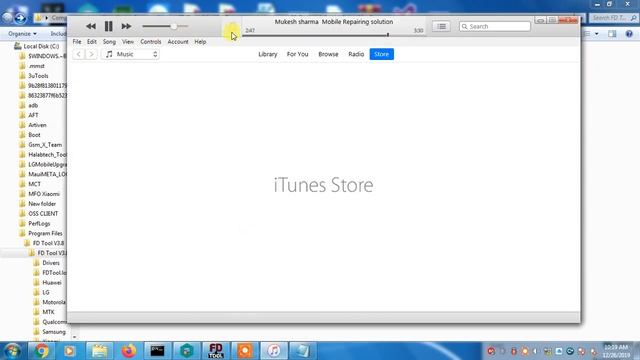
Task: Open the FD Tool taskbar icon
Action: point(216,351)
